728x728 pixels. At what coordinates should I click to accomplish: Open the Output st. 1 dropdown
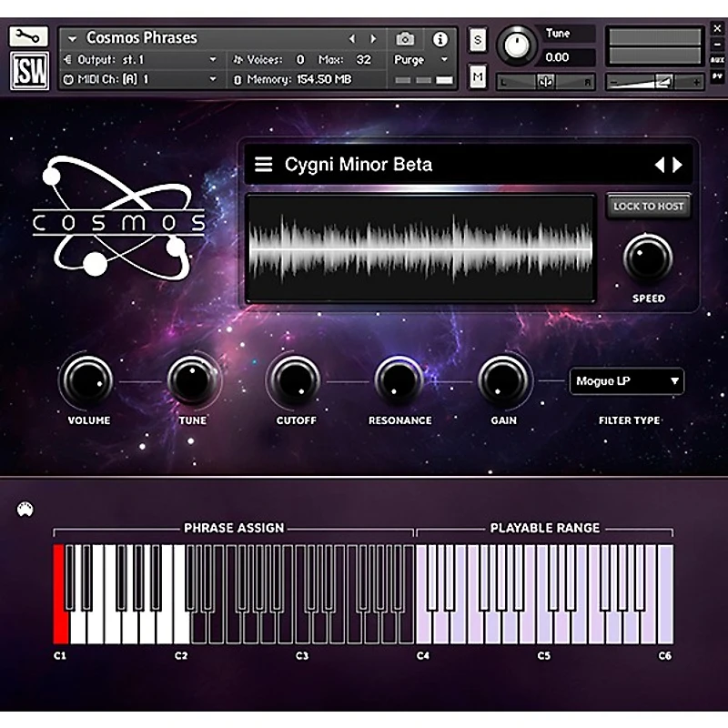click(x=213, y=59)
